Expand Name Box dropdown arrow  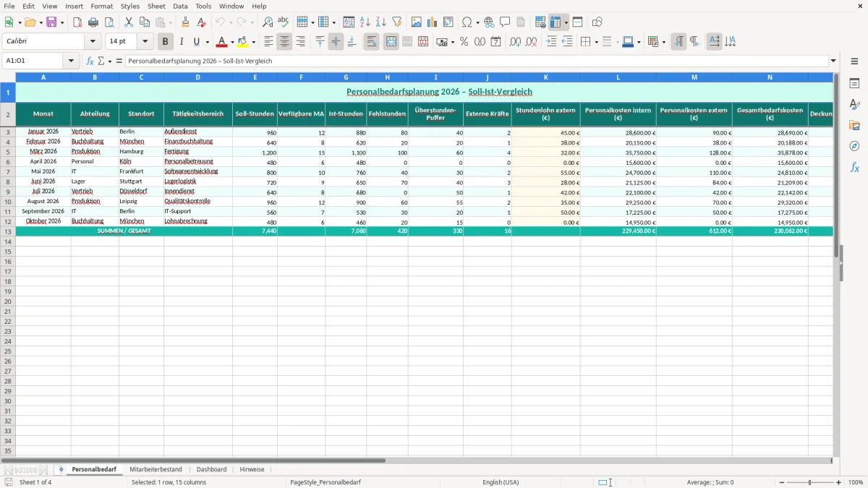[72, 61]
